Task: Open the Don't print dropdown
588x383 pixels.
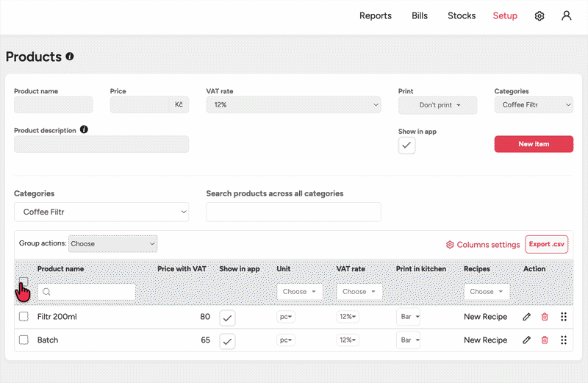Action: [x=437, y=105]
